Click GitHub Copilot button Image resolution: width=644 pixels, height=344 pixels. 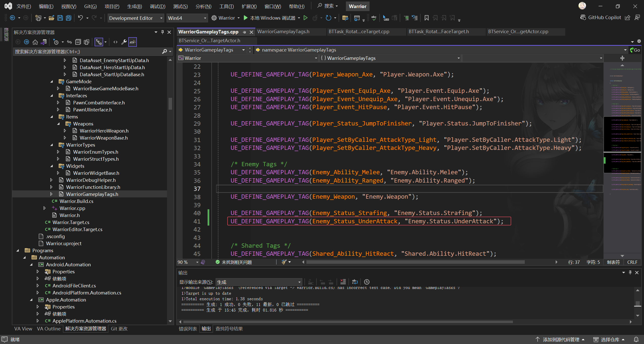pyautogui.click(x=601, y=17)
